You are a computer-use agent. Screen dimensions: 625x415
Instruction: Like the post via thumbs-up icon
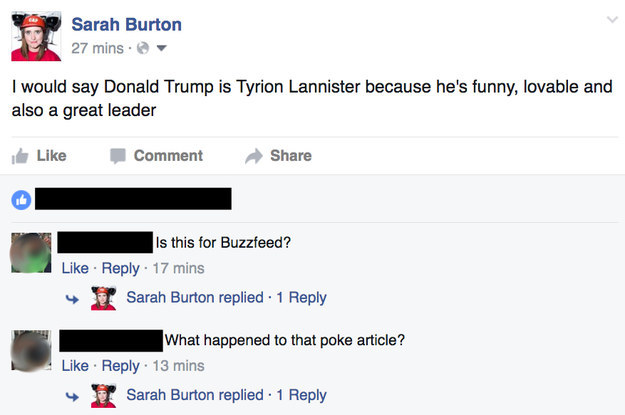[19, 156]
